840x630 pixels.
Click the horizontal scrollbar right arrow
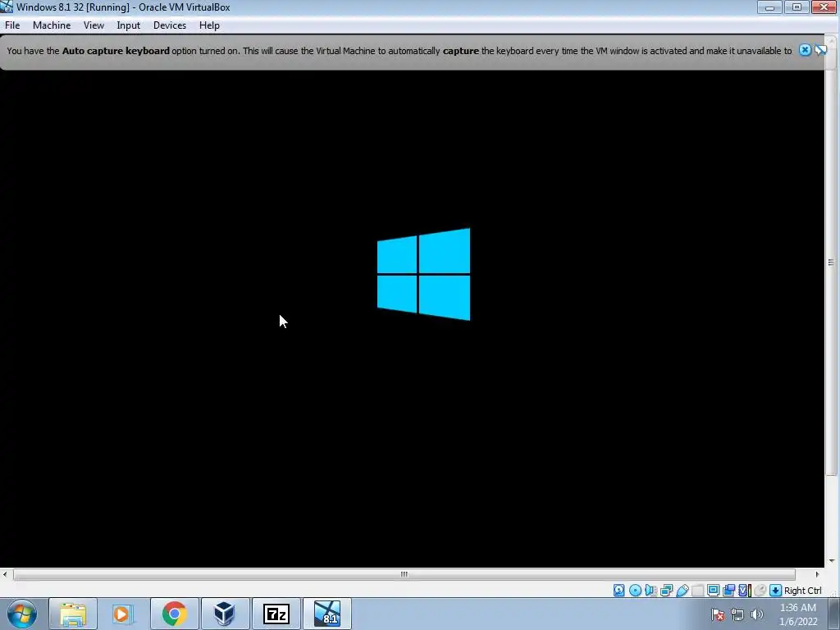click(x=817, y=574)
